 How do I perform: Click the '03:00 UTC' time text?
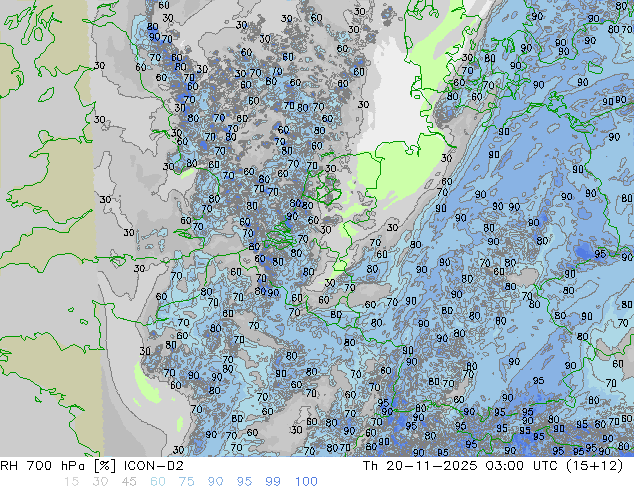[522, 466]
